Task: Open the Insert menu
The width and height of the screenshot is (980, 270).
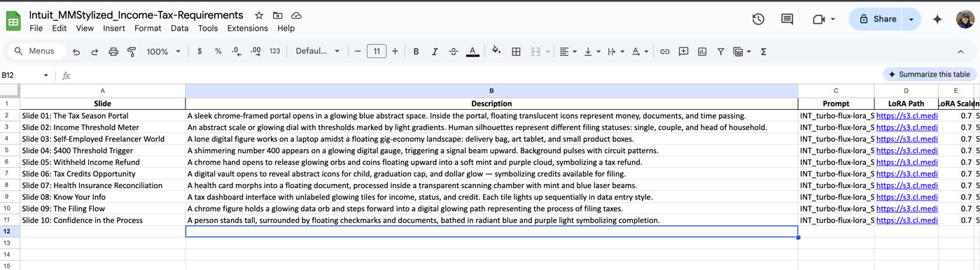Action: [x=114, y=29]
